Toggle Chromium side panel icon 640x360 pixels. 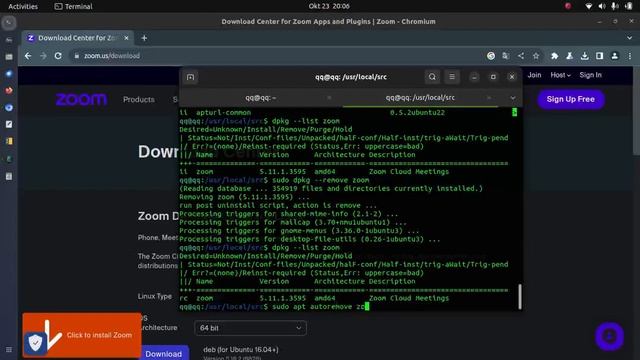[599, 56]
